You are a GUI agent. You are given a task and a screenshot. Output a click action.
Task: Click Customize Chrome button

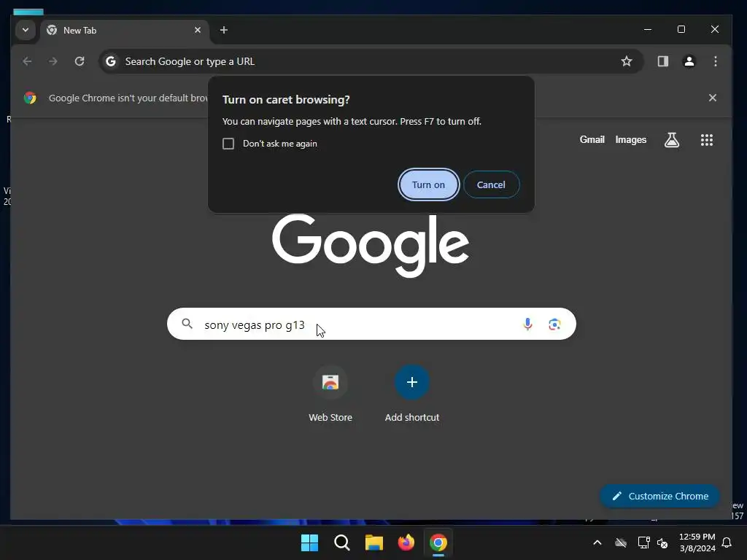[x=659, y=496]
